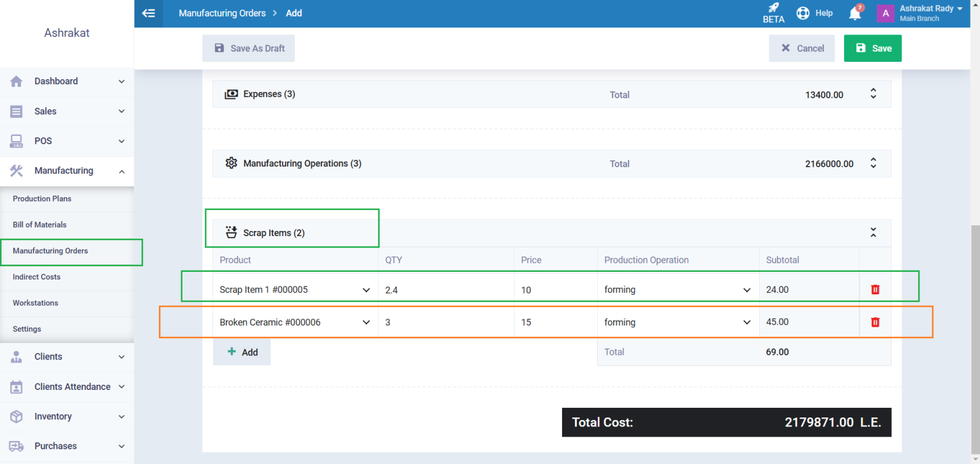Expand the Expenses section chevron
The height and width of the screenshot is (464, 980).
(873, 93)
